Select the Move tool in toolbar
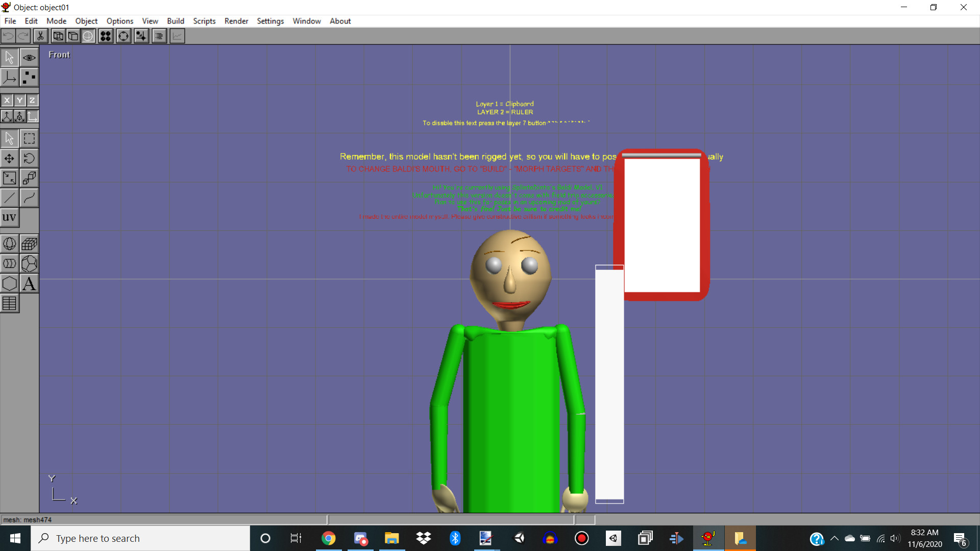Image resolution: width=980 pixels, height=551 pixels. (x=9, y=158)
